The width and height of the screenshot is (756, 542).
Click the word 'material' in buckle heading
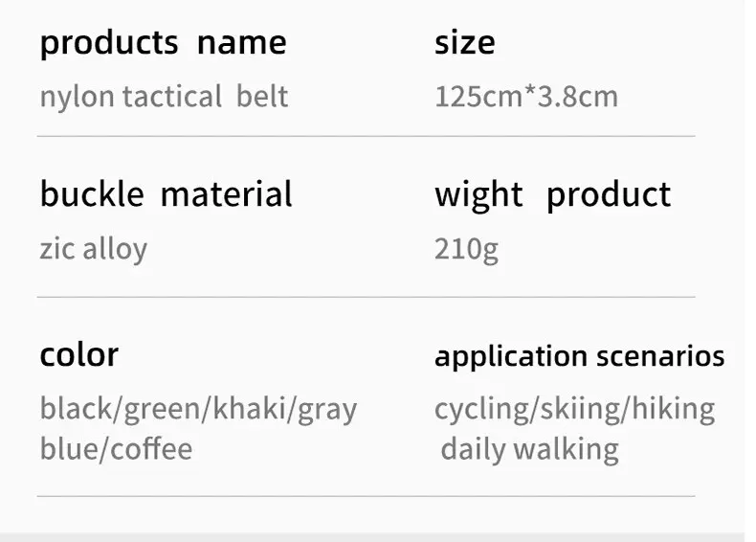(x=226, y=193)
